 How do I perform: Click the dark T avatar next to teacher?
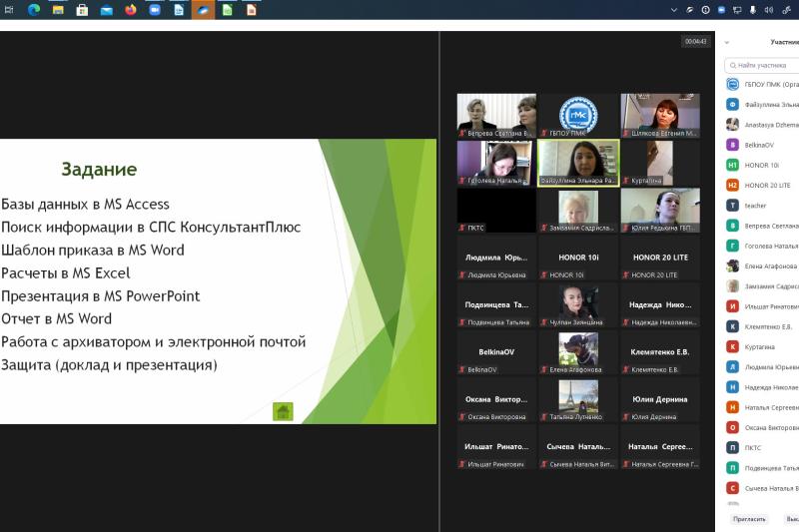pyautogui.click(x=732, y=206)
